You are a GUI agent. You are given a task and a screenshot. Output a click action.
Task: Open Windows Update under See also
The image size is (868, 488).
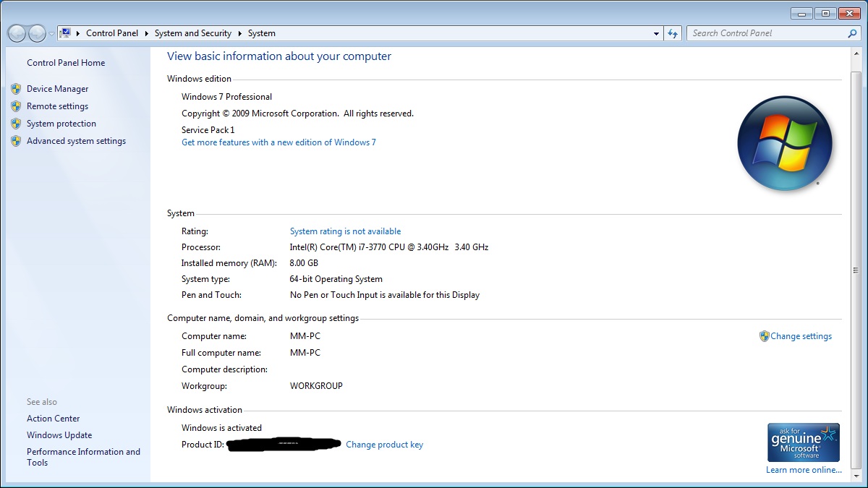pos(59,435)
